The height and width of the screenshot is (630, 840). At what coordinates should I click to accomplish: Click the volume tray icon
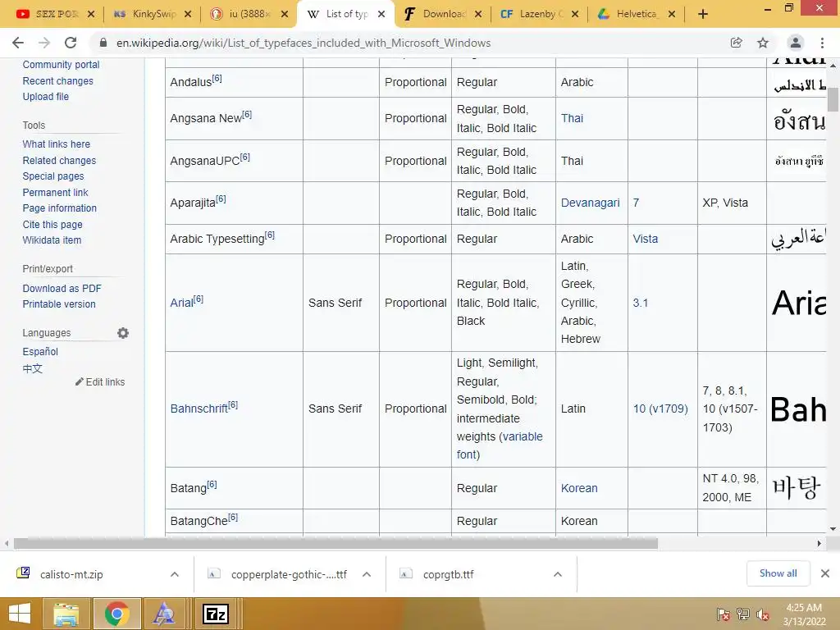[x=763, y=614]
